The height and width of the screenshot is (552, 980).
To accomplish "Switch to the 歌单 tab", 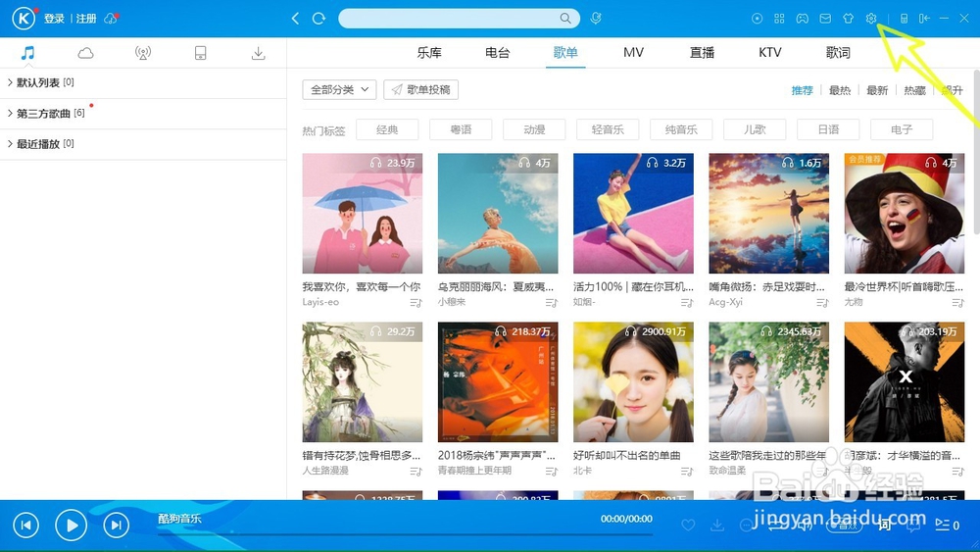I will pos(565,53).
